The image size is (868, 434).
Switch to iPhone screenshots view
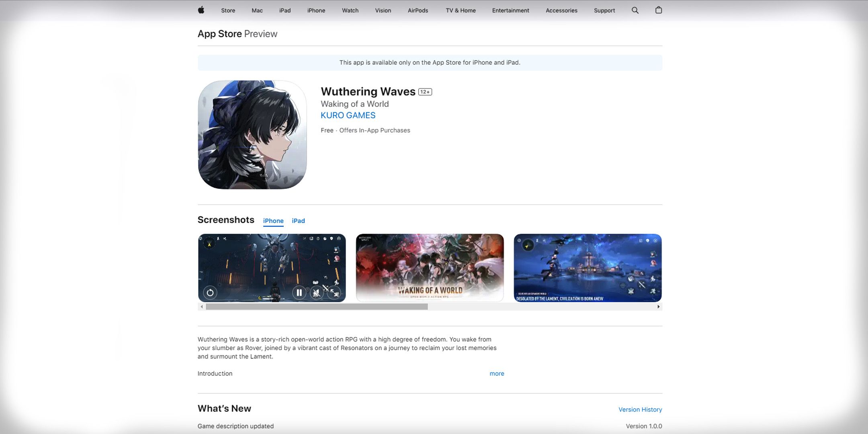coord(274,220)
